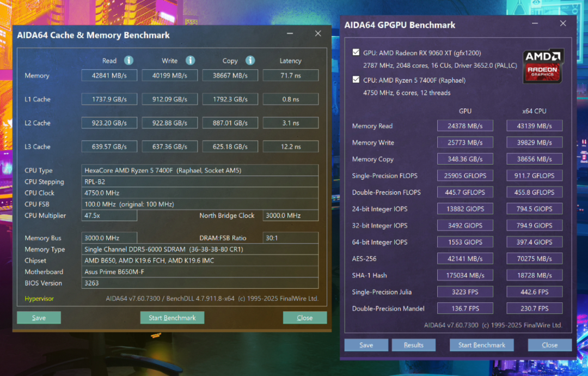
Task: Click Memory Copy value 38667 MB/s
Action: [x=230, y=75]
